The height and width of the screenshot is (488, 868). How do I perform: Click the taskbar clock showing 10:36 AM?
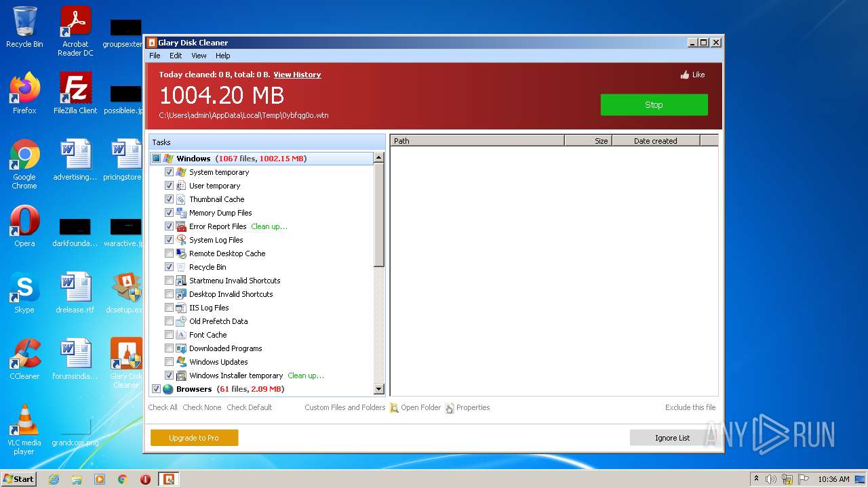[x=833, y=479]
